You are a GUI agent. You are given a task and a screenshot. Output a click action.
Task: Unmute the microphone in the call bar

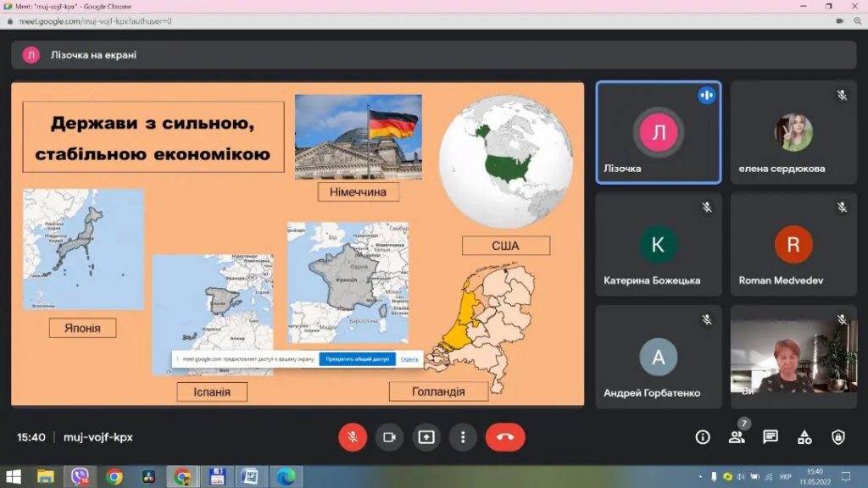353,437
